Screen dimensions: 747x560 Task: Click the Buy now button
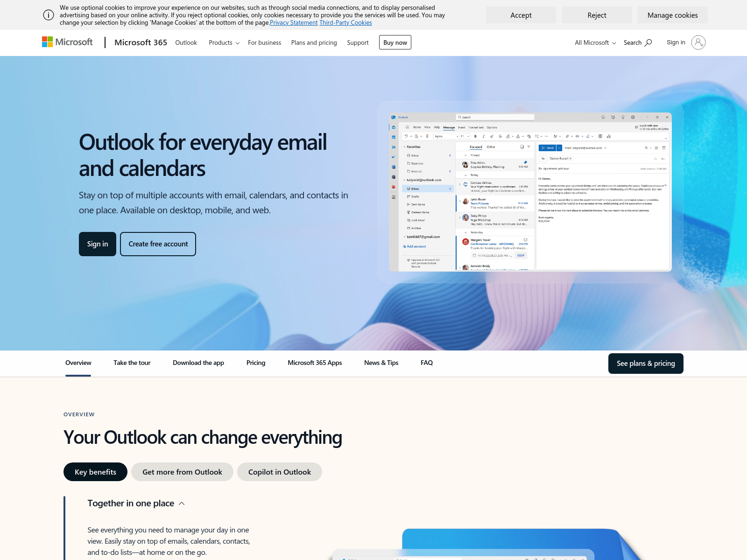point(395,42)
